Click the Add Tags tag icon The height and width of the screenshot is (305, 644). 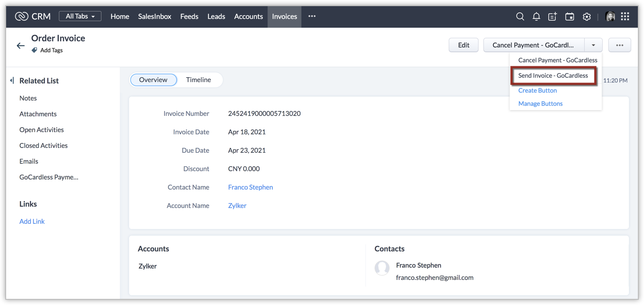(34, 50)
